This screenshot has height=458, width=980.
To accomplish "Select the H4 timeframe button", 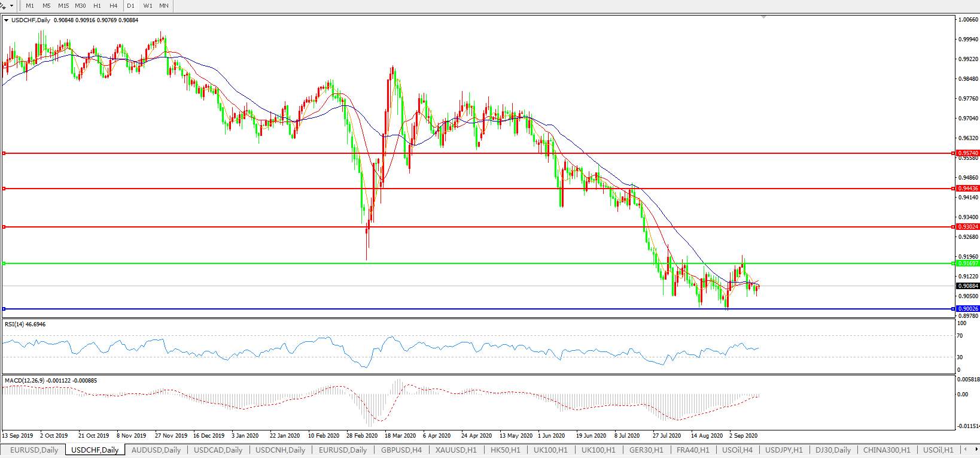I will (x=114, y=5).
